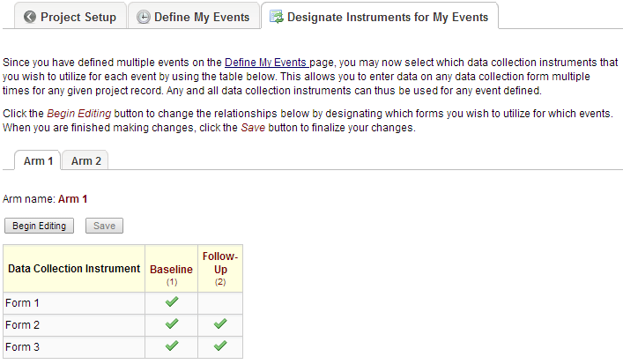623x364 pixels.
Task: Follow the Define My Events link
Action: 265,63
